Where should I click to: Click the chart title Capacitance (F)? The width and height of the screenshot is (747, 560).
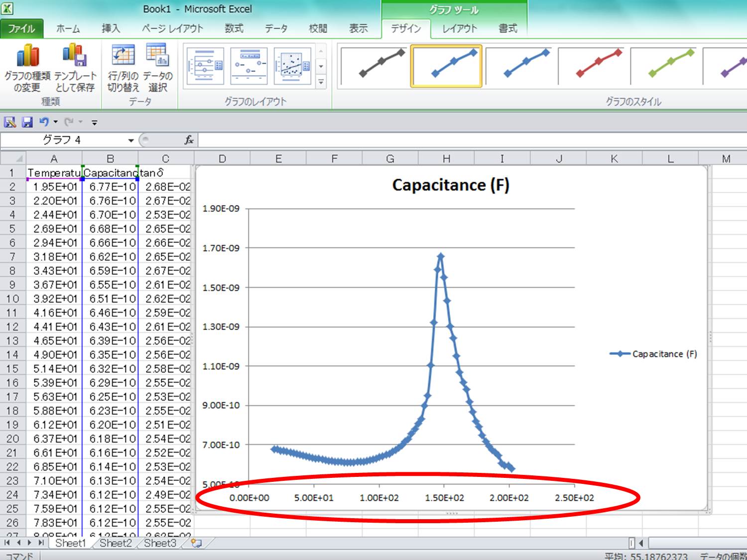[x=451, y=185]
